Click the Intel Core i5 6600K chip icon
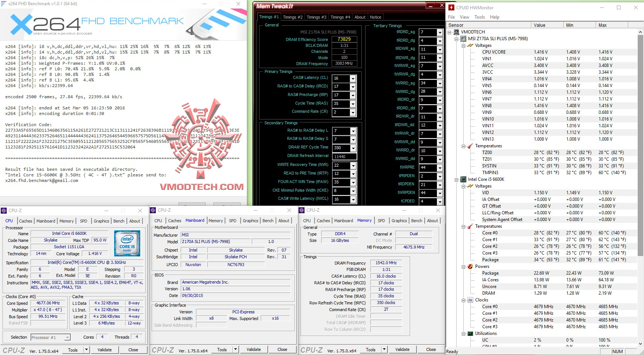This screenshot has height=355, width=644. point(463,179)
